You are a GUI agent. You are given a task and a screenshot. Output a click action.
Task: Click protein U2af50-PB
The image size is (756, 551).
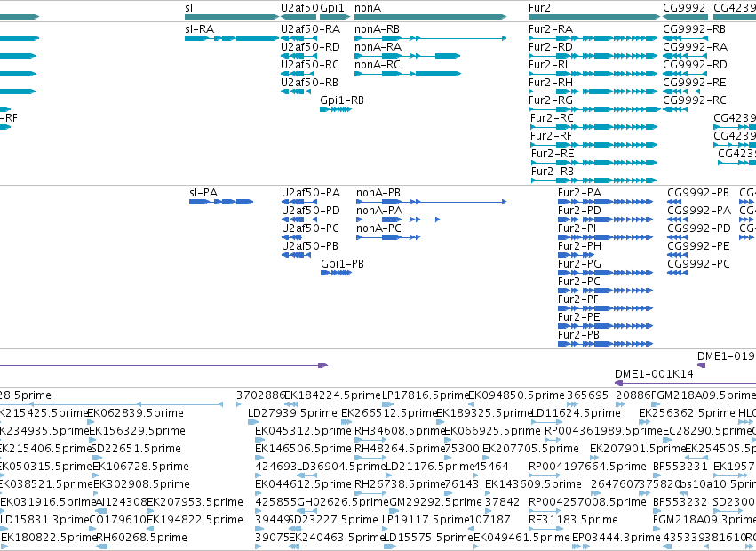click(x=310, y=246)
